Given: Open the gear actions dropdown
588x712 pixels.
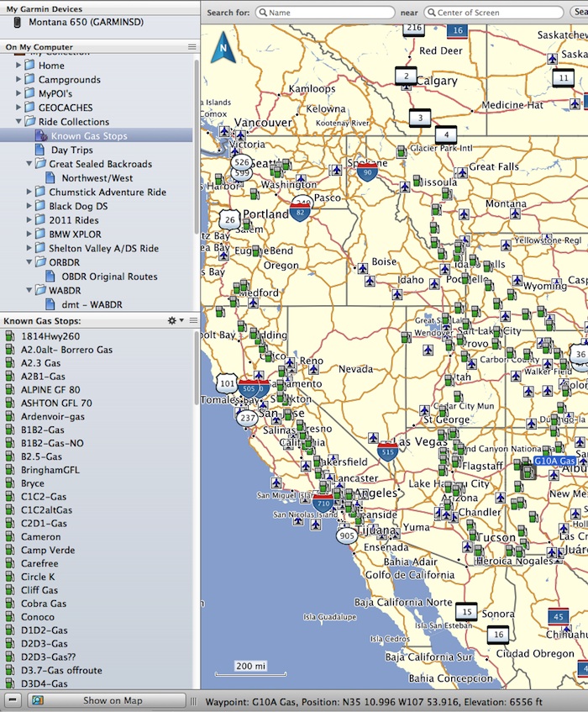Looking at the screenshot, I should coord(175,320).
